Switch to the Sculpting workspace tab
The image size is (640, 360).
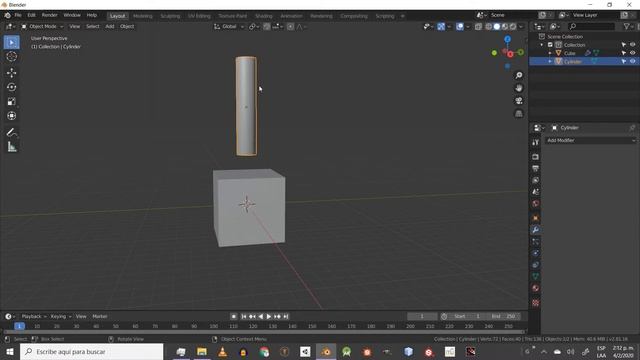click(x=170, y=16)
